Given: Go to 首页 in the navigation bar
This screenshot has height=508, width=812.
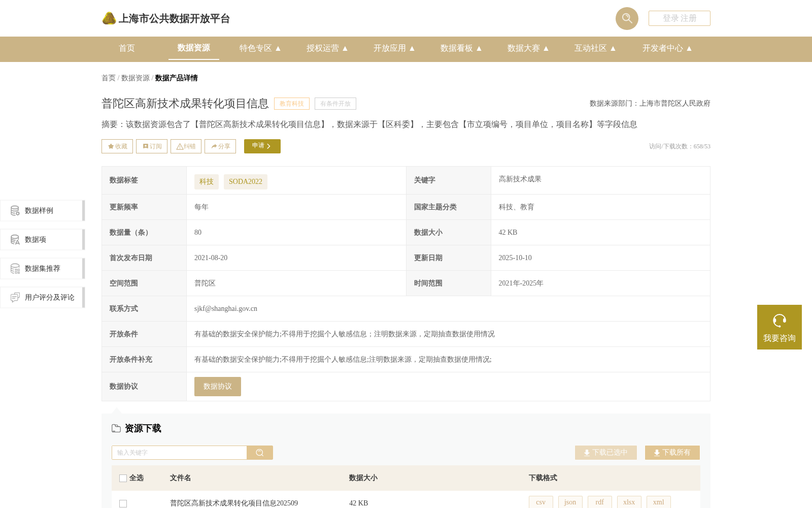Looking at the screenshot, I should click(x=127, y=48).
